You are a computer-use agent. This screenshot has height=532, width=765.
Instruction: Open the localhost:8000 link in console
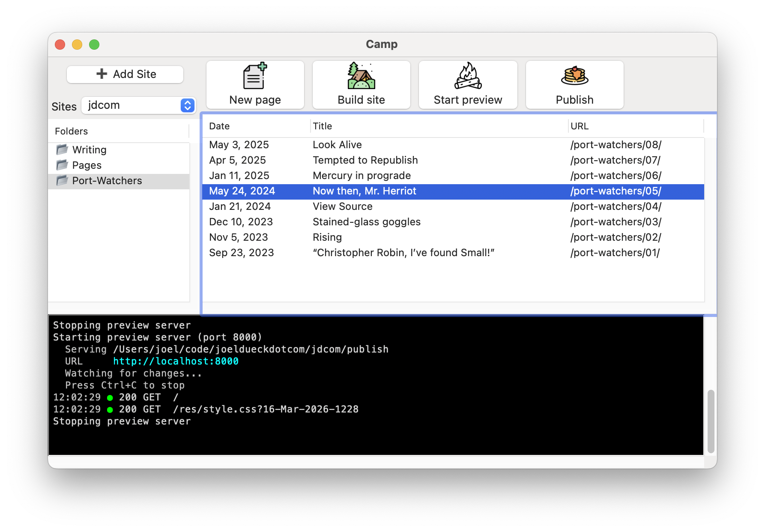coord(176,361)
